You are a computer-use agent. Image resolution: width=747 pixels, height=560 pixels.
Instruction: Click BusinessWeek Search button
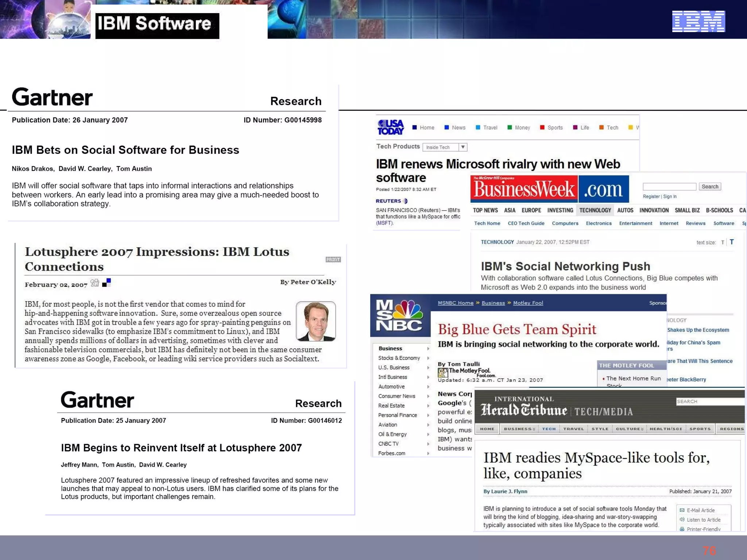pos(709,187)
